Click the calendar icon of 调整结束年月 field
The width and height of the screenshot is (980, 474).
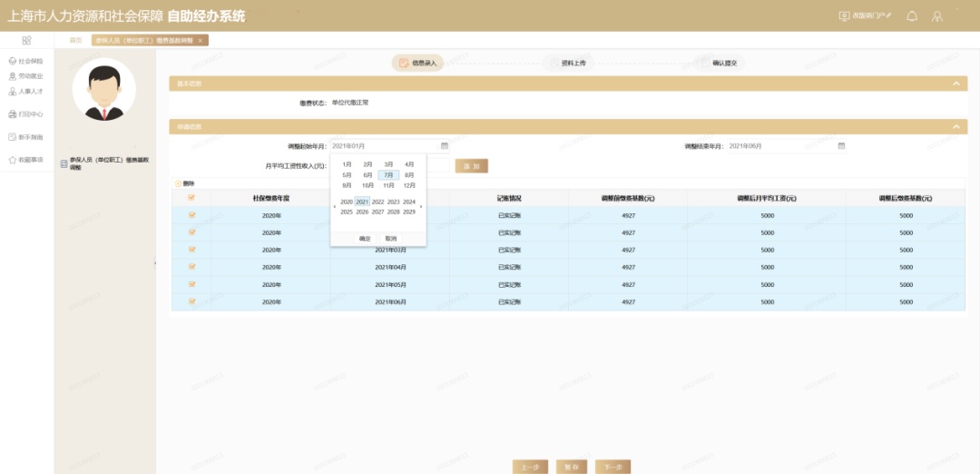pyautogui.click(x=841, y=145)
